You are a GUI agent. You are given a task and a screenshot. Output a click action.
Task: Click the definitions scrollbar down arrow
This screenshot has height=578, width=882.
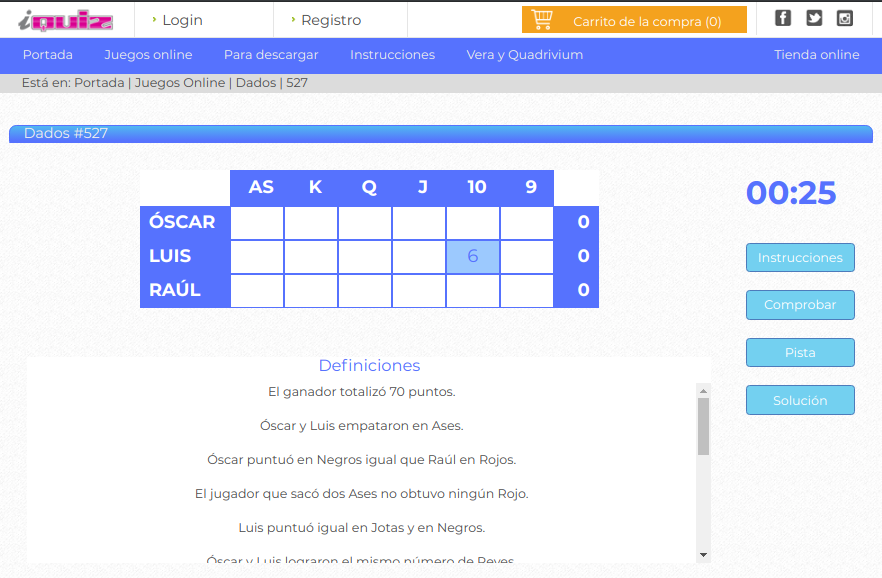tap(703, 555)
